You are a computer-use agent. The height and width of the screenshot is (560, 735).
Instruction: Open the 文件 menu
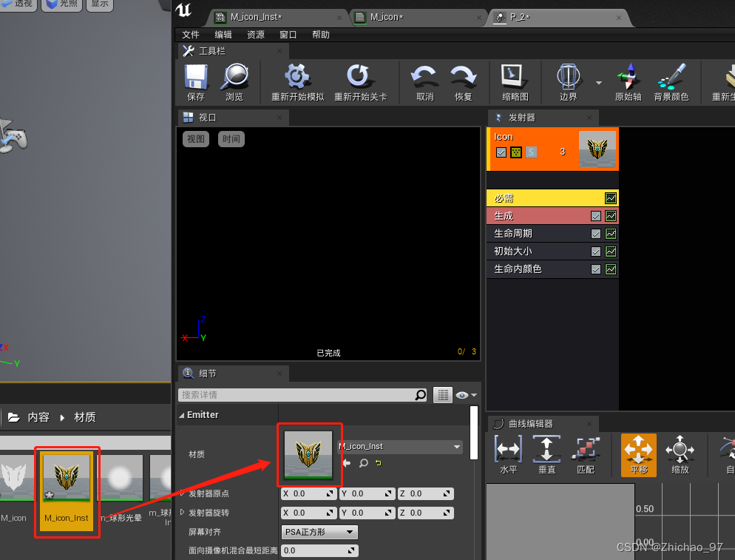[191, 35]
